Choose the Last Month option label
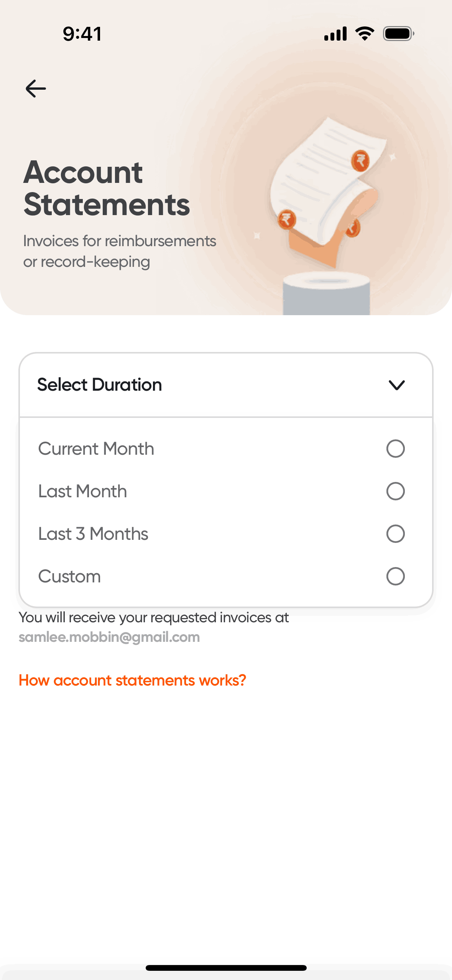The image size is (452, 980). point(82,491)
